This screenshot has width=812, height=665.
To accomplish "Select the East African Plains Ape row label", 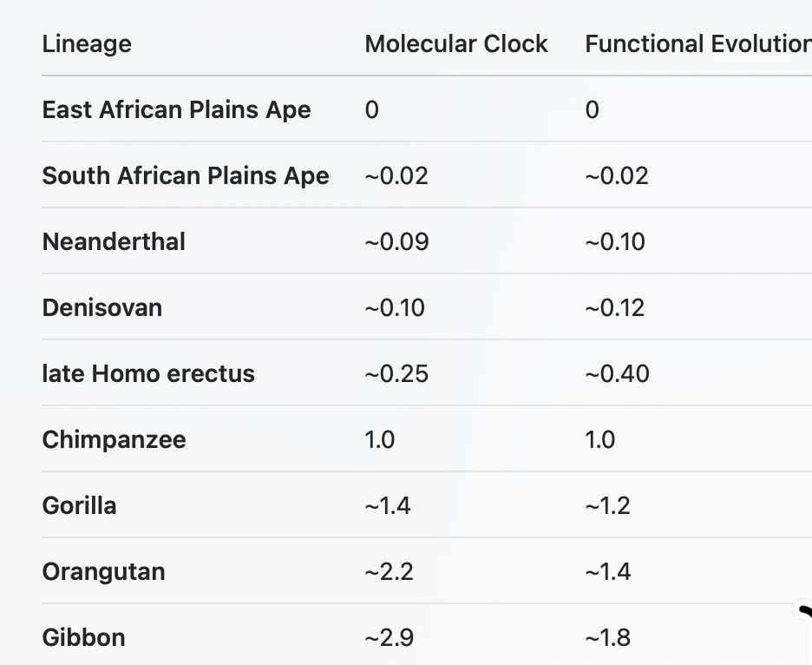I will tap(176, 110).
